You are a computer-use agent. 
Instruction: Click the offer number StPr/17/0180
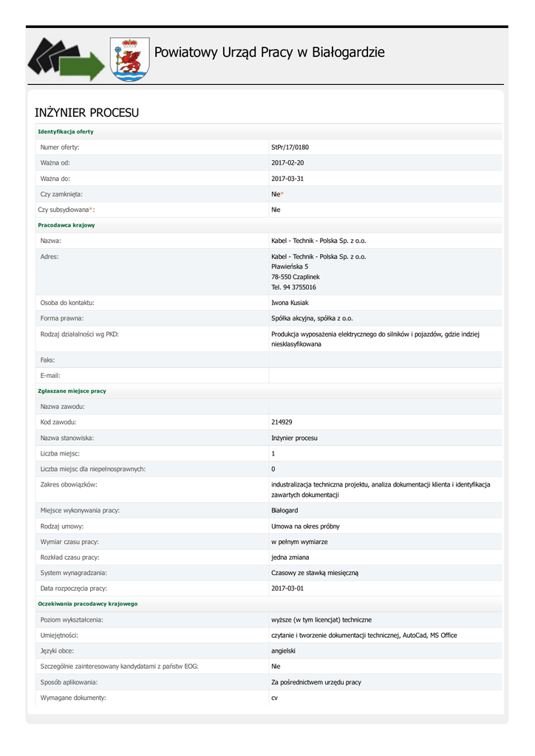pos(290,147)
